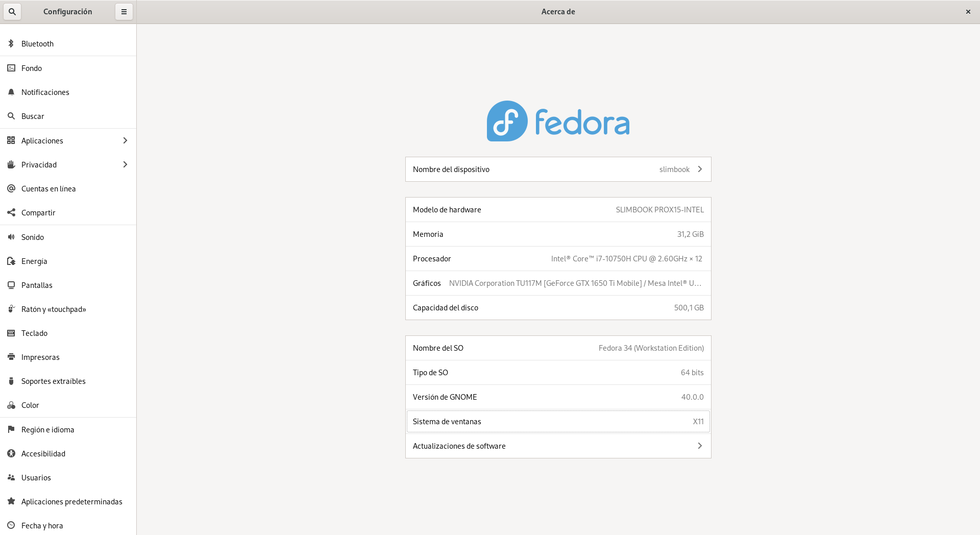Image resolution: width=980 pixels, height=535 pixels.
Task: Click the search icon in Configuración header
Action: click(x=12, y=12)
